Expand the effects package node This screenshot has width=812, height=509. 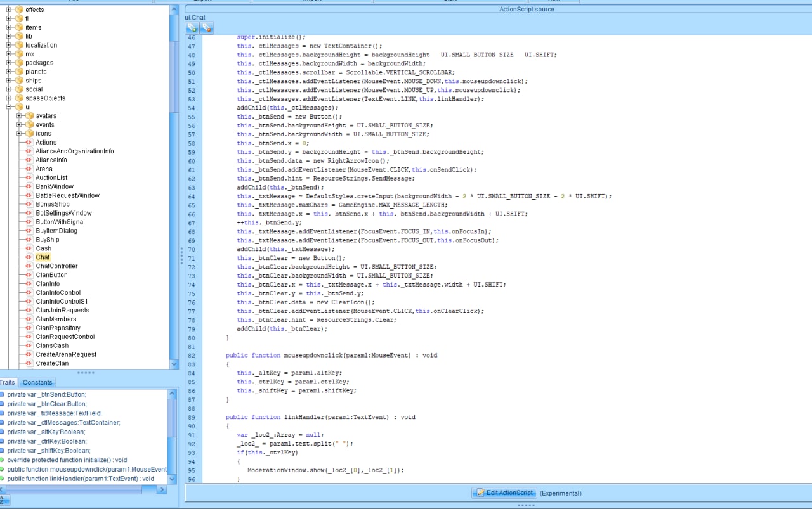(9, 10)
